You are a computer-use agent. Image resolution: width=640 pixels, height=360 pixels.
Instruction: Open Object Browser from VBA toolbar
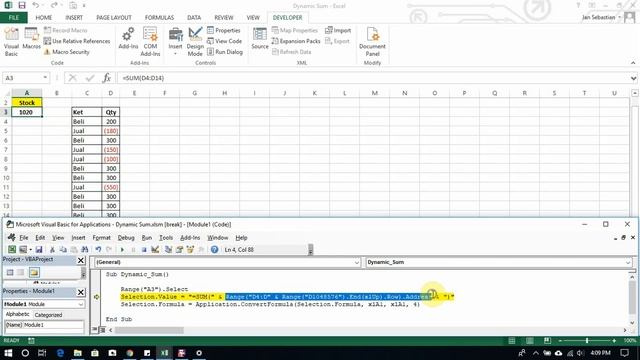click(x=190, y=249)
